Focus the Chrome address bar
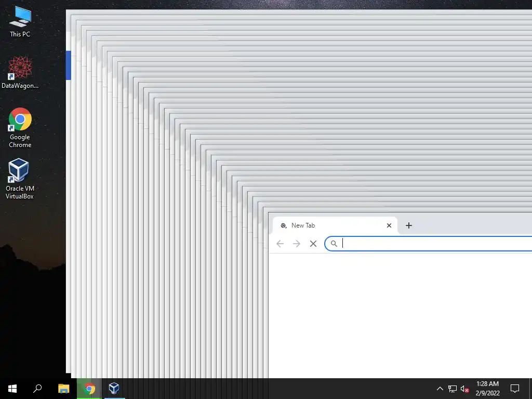 [x=428, y=244]
